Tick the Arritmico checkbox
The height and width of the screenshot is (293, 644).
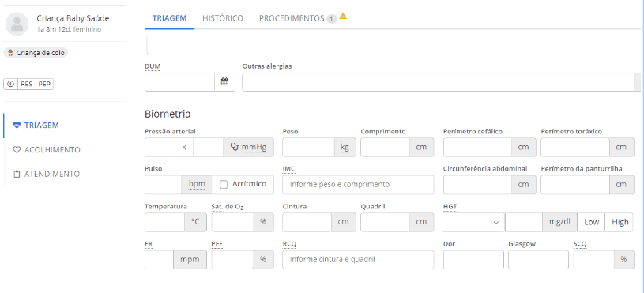224,185
